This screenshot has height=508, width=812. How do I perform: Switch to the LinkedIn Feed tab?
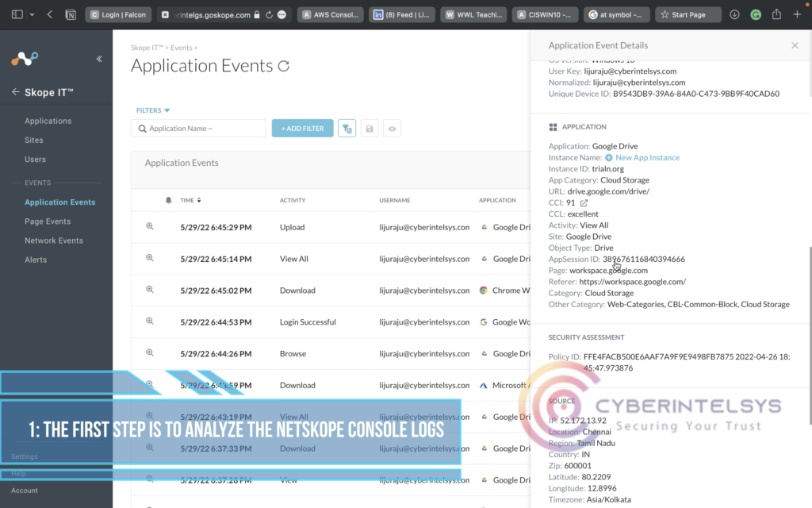[x=402, y=14]
